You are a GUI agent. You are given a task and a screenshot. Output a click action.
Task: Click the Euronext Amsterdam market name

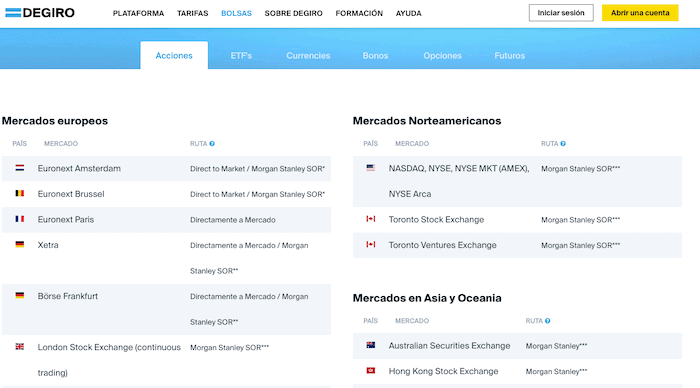[79, 168]
